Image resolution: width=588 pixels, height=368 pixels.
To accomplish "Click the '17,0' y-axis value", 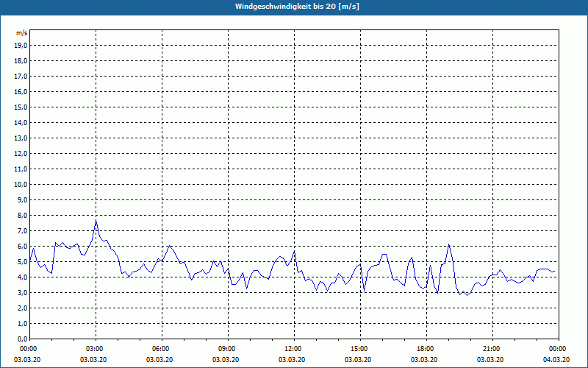I will tap(21, 77).
